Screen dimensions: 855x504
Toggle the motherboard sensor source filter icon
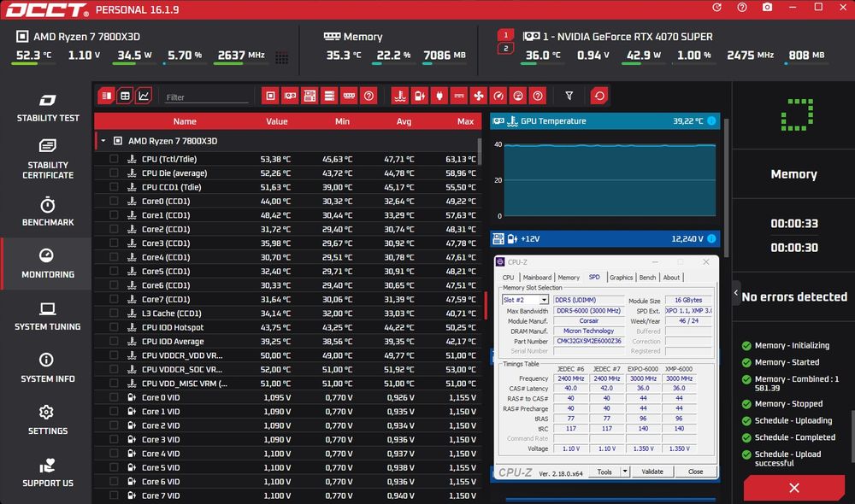(310, 96)
